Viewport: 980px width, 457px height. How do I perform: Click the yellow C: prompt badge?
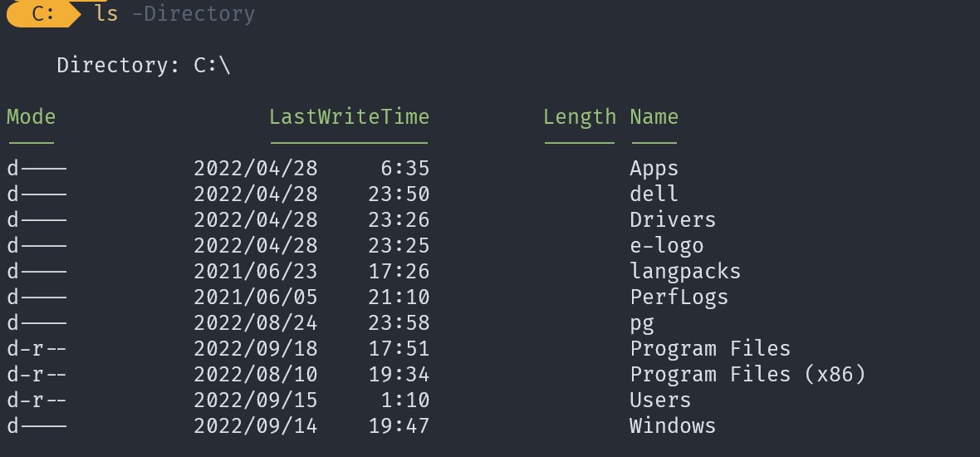[x=44, y=13]
